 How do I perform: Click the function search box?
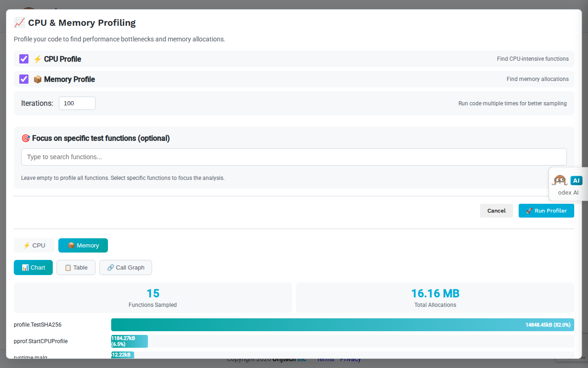pos(294,157)
